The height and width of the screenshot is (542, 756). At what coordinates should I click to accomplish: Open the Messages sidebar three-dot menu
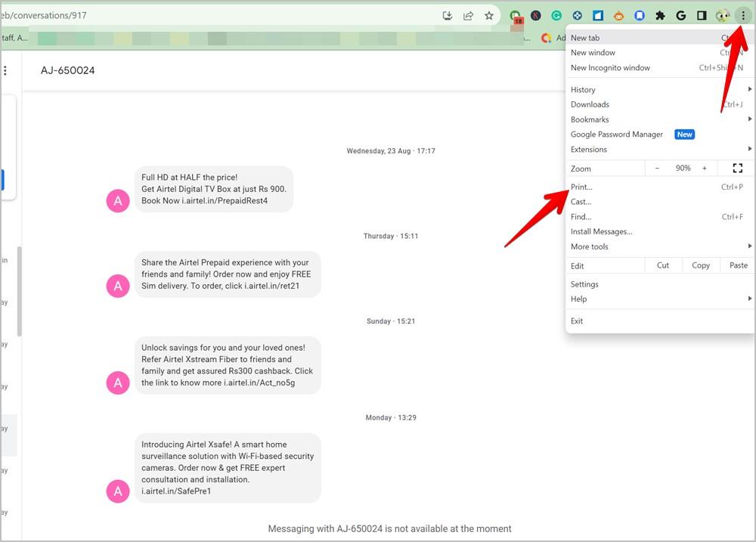point(5,70)
